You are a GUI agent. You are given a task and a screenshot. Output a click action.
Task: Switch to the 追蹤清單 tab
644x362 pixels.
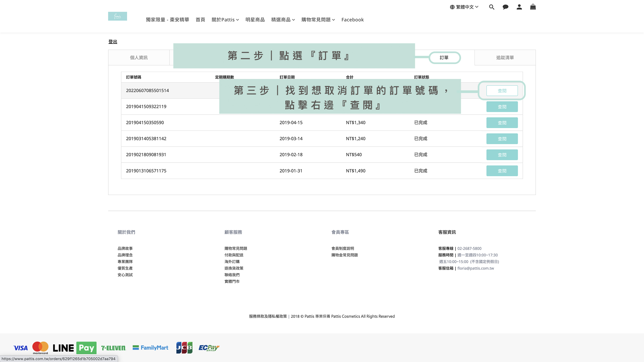[505, 58]
